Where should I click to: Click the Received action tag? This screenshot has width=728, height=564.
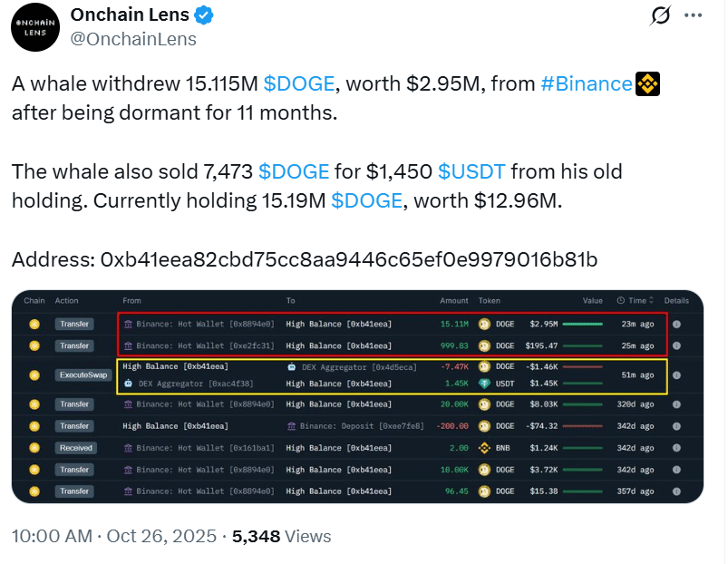coord(73,448)
